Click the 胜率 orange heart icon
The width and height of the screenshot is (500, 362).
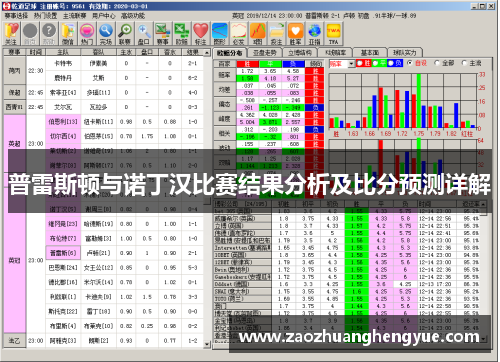[x=296, y=33]
